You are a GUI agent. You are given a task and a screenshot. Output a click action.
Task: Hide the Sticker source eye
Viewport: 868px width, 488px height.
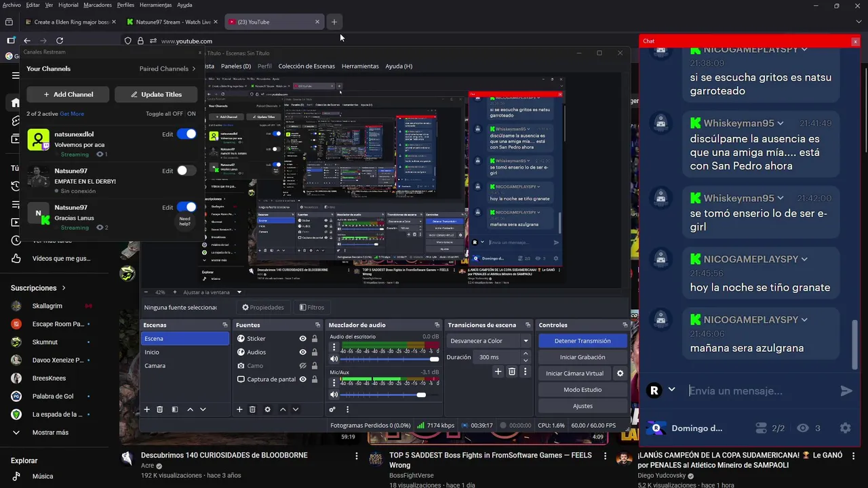tap(302, 338)
